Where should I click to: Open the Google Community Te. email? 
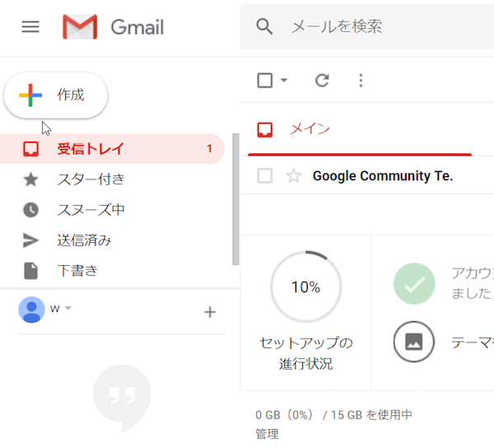pos(383,175)
